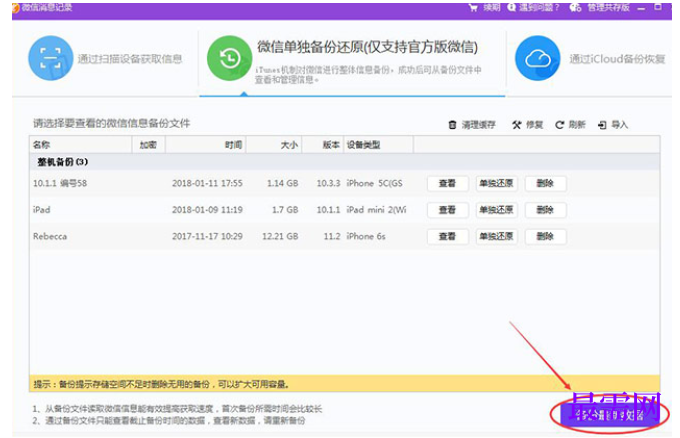Open the scan device tab icon
The width and height of the screenshot is (680, 438).
point(51,58)
